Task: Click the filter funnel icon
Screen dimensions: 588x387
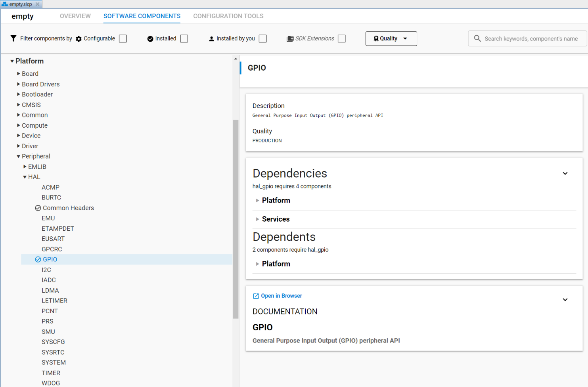Action: [13, 38]
